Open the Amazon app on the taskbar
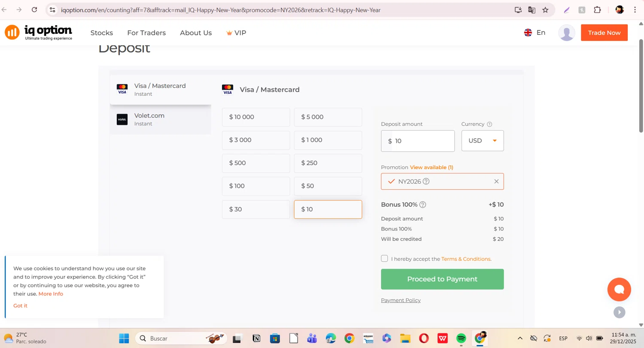Viewport: 644px width, 348px height. 368,339
